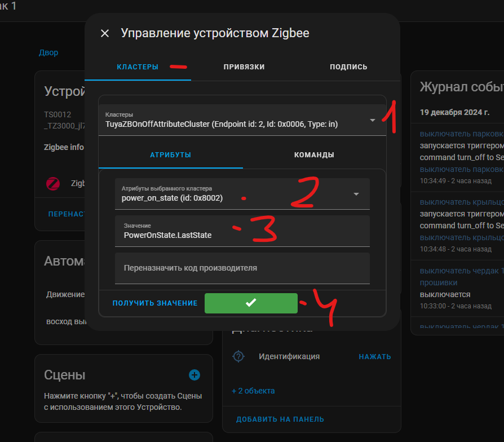The image size is (504, 442).
Task: Click the Идентификация diagnostic icon
Action: (x=239, y=356)
